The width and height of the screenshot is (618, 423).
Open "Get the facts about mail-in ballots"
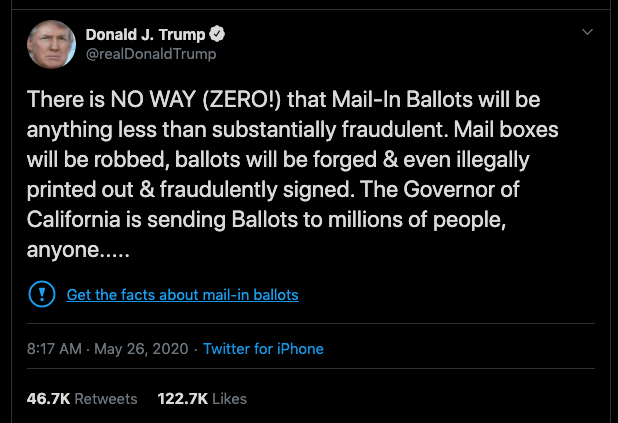click(x=182, y=295)
